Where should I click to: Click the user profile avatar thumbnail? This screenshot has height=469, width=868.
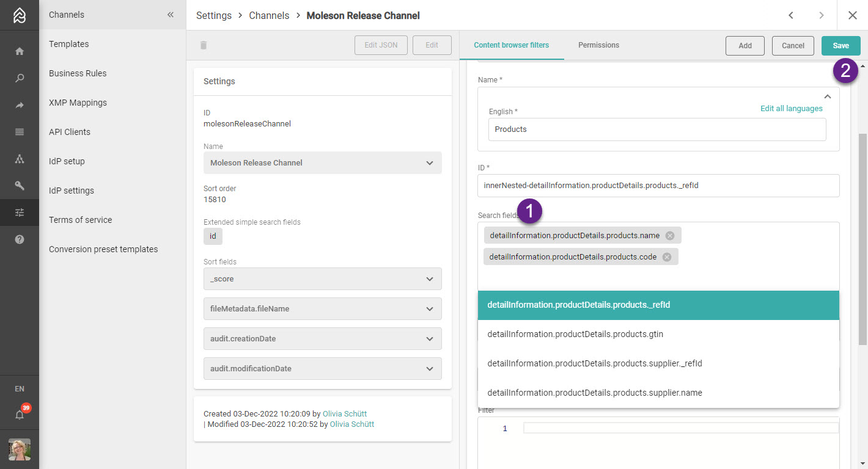pyautogui.click(x=20, y=449)
